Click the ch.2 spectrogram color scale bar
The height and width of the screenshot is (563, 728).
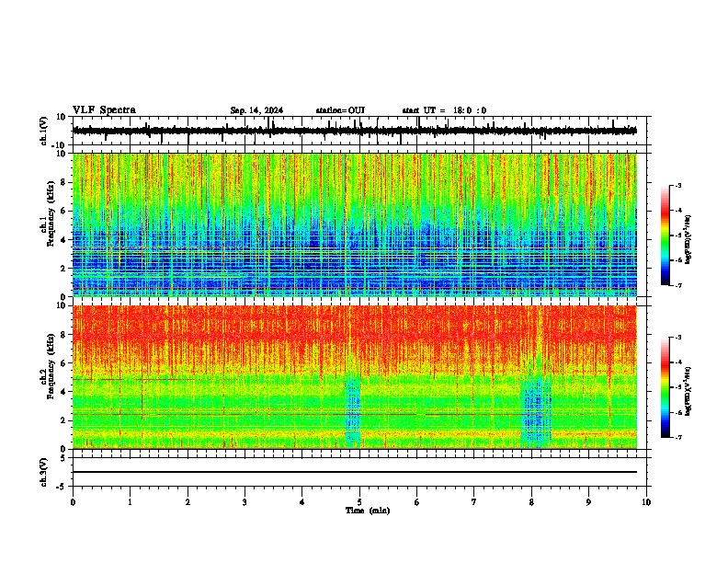[x=665, y=387]
